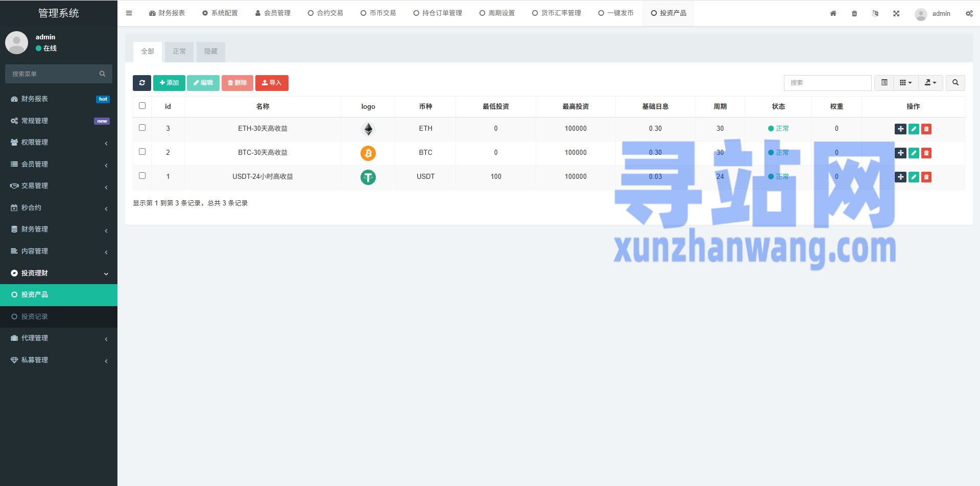Switch to the 正常 filter tab
This screenshot has width=980, height=486.
pyautogui.click(x=179, y=52)
